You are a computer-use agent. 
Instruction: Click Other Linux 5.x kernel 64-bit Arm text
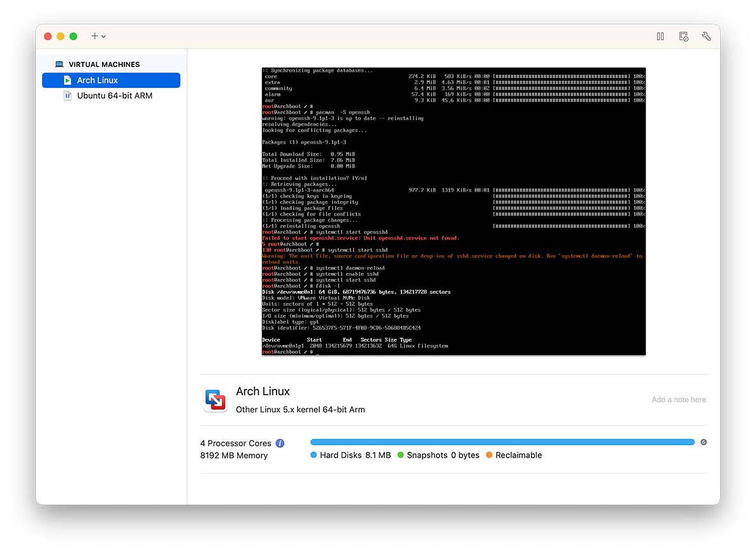click(x=300, y=409)
